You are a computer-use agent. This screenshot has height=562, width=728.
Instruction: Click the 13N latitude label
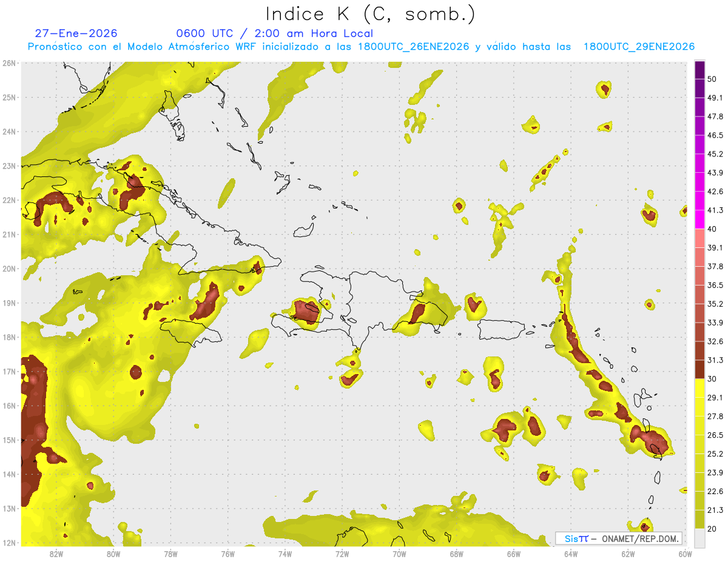(9, 508)
